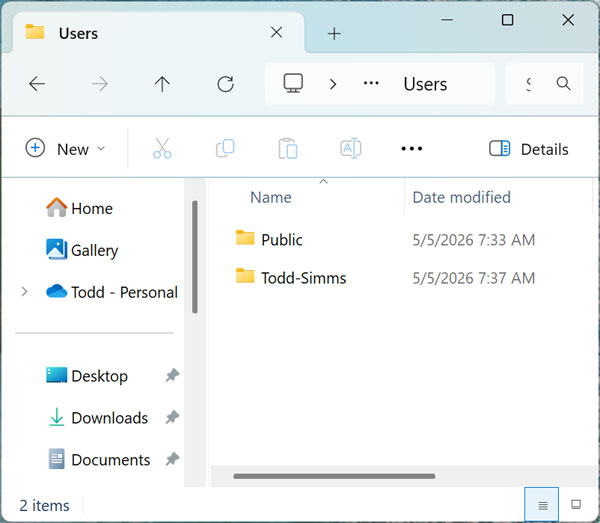The image size is (600, 523).
Task: Refresh the Users folder view
Action: click(x=225, y=84)
